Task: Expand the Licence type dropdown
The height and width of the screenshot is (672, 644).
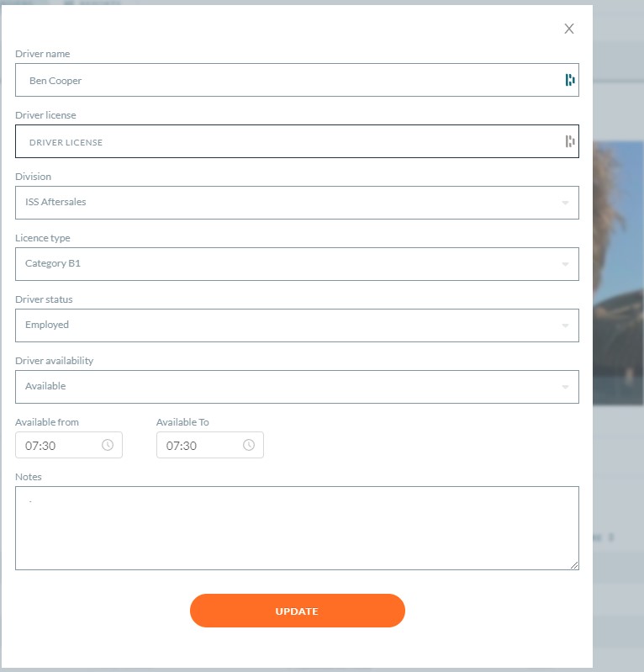Action: pyautogui.click(x=297, y=264)
